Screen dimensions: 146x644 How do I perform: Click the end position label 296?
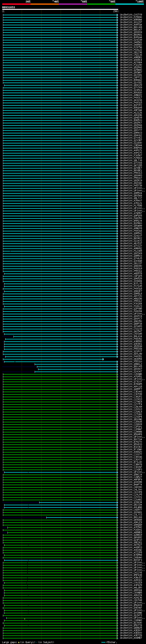coord(115,11)
